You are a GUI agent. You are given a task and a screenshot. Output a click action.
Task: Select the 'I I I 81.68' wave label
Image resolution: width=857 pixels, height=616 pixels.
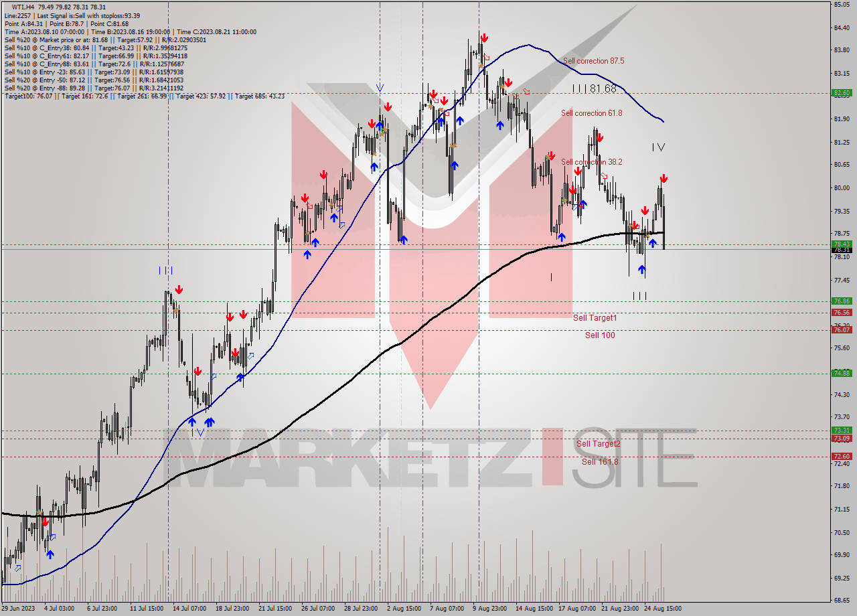pyautogui.click(x=594, y=88)
